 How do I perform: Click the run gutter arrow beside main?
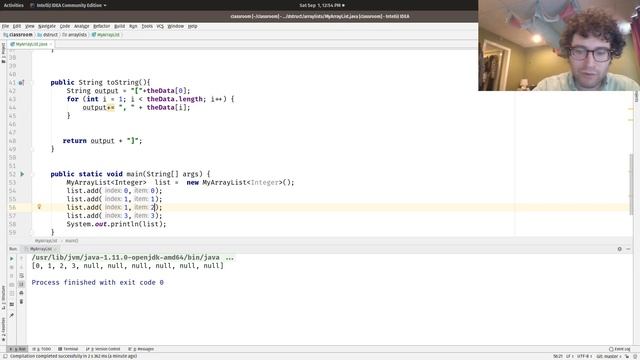[22, 174]
